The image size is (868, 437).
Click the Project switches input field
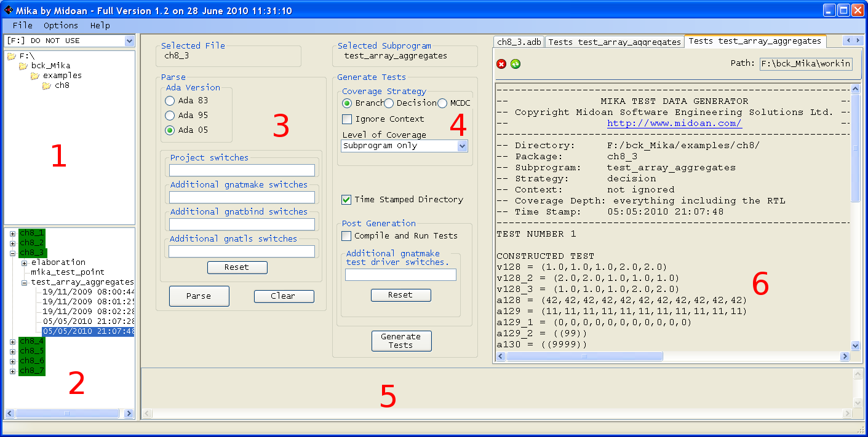[x=242, y=170]
